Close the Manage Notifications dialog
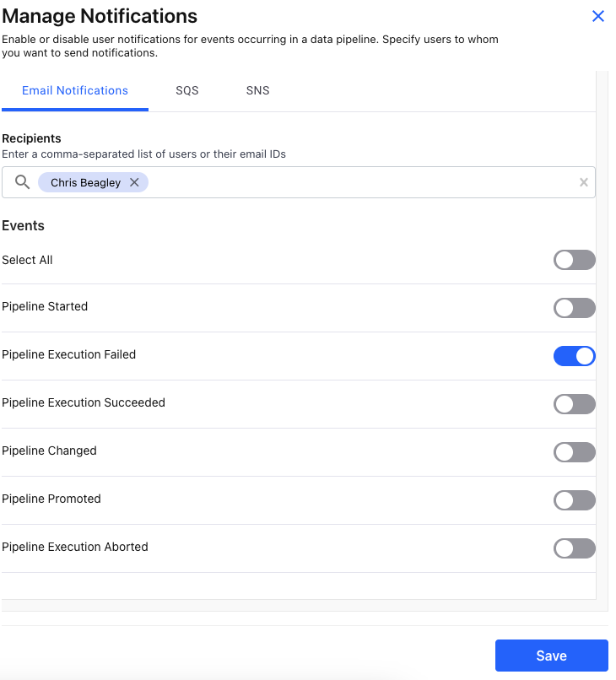Viewport: 616px width, 680px height. [598, 16]
